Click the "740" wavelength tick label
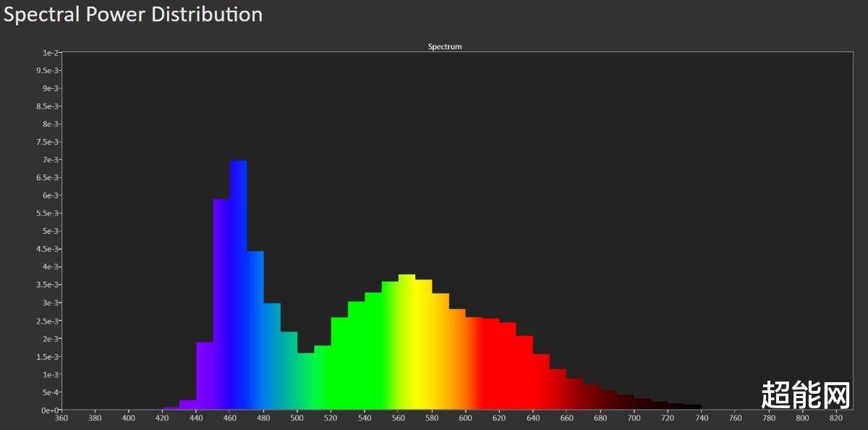 [x=702, y=418]
